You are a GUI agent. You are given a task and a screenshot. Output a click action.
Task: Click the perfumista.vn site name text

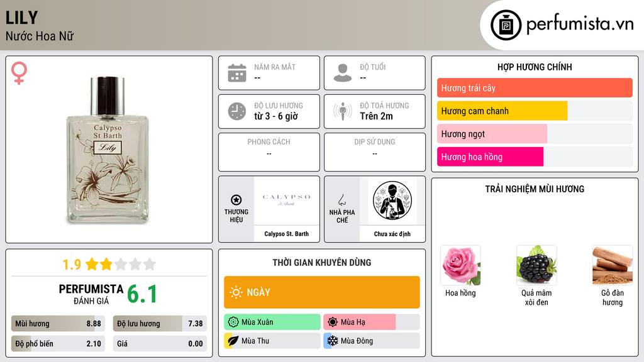tap(580, 24)
